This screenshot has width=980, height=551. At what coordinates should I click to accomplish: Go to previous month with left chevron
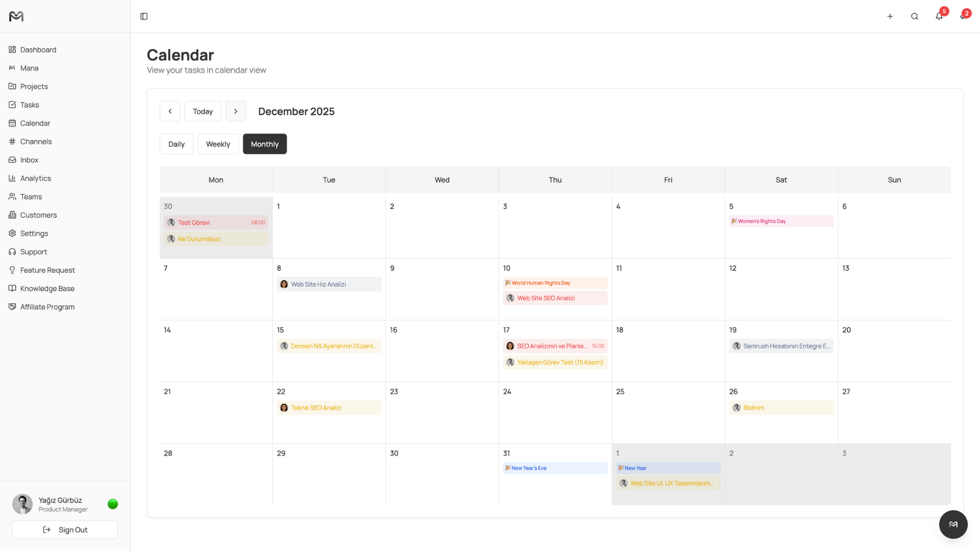coord(170,111)
